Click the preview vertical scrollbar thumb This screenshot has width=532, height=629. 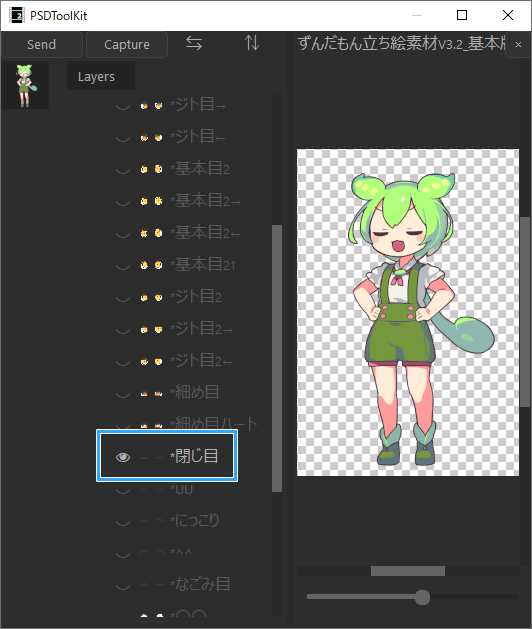[x=525, y=312]
